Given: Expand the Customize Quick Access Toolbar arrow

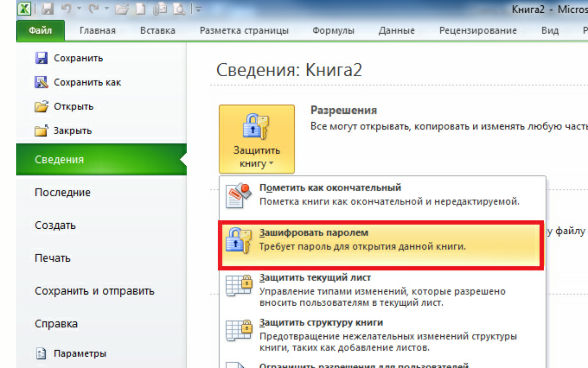Looking at the screenshot, I should click(x=198, y=9).
